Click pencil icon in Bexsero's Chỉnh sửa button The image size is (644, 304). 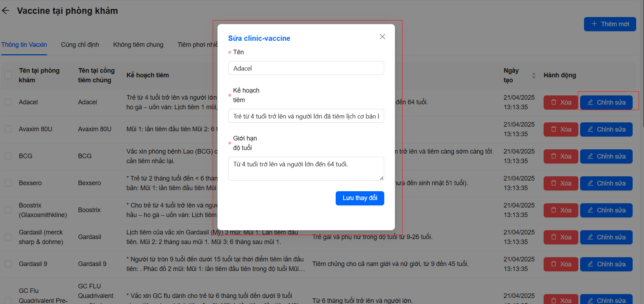(590, 183)
